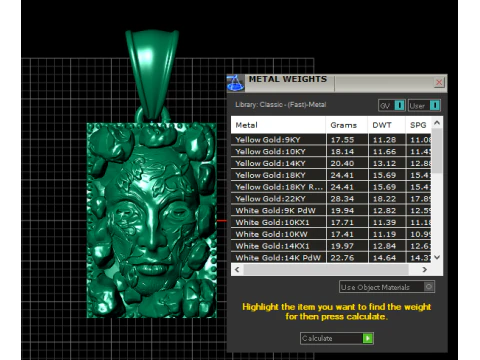Click the 18.22 DWT value
This screenshot has width=480, height=360.
point(384,199)
